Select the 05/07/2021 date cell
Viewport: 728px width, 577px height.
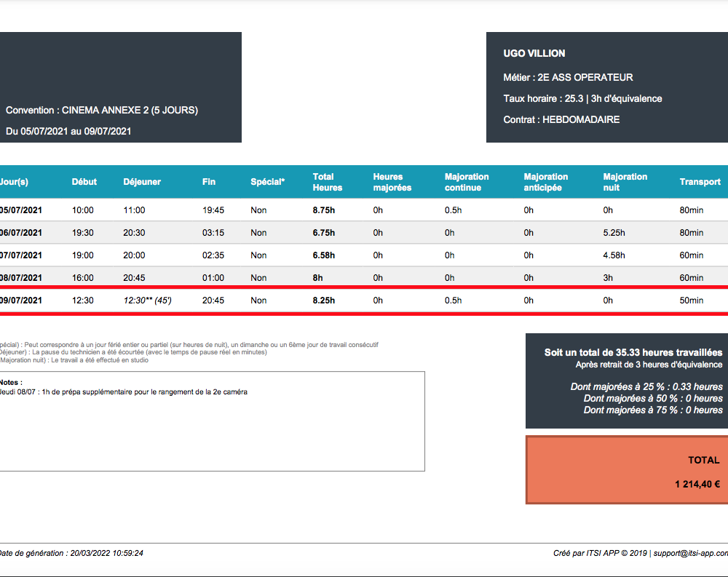coord(21,210)
